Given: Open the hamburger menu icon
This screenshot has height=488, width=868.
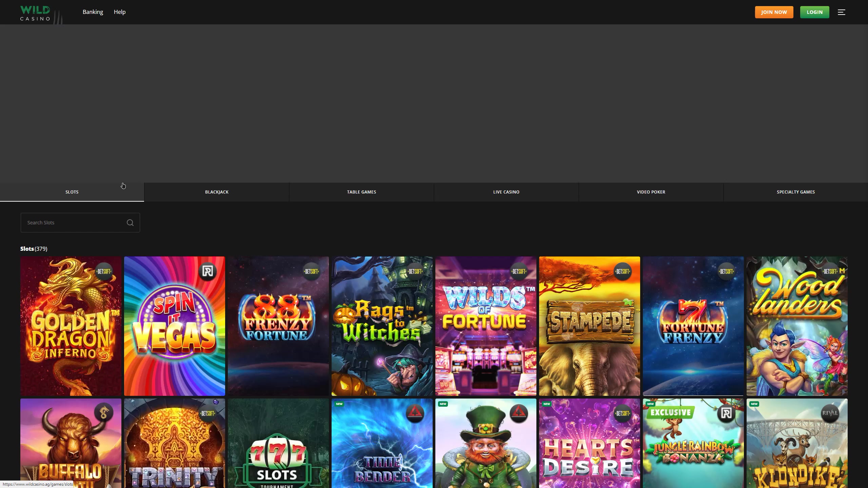Looking at the screenshot, I should click(841, 12).
